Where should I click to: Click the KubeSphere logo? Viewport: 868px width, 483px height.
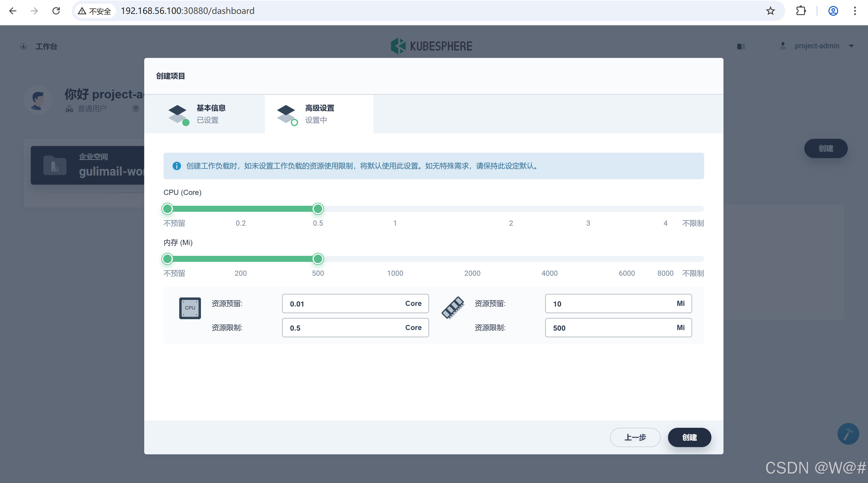(431, 46)
